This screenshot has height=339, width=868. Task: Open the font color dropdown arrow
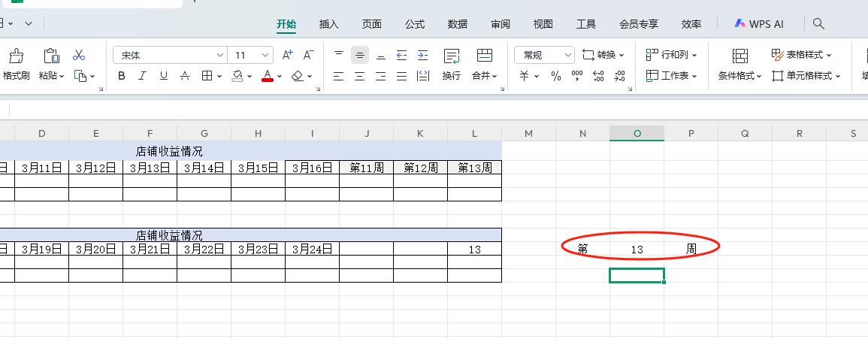point(280,77)
